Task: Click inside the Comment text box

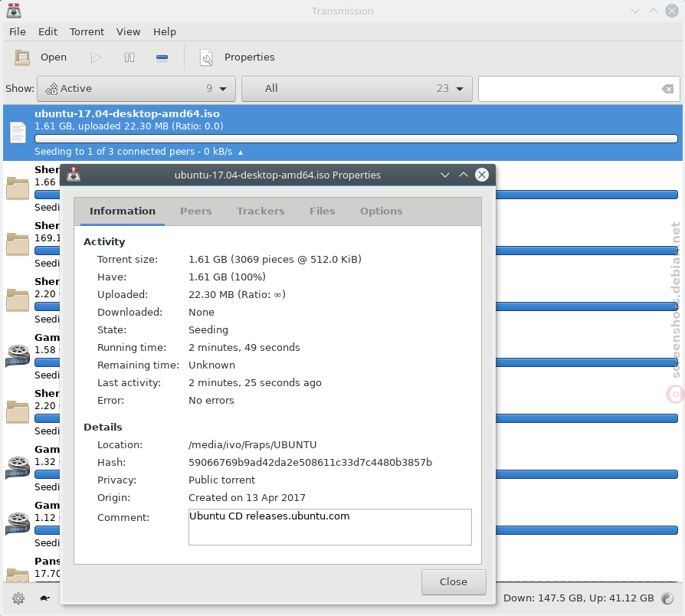Action: click(329, 527)
